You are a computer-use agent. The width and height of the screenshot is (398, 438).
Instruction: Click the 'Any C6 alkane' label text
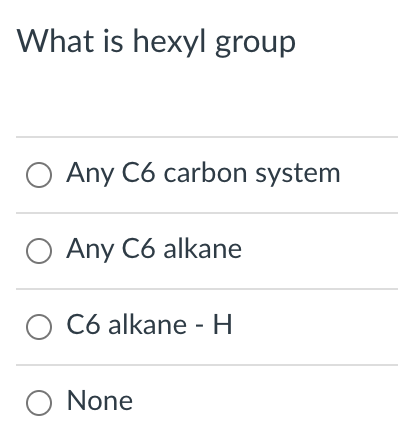pyautogui.click(x=154, y=249)
